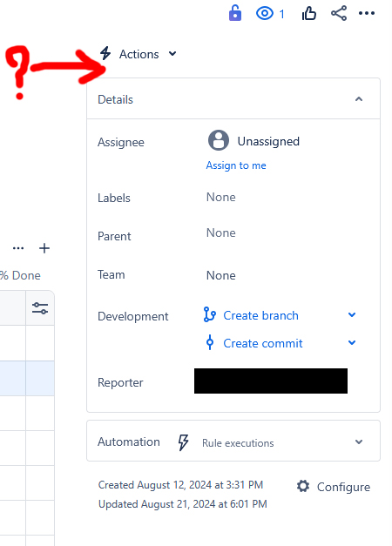Viewport: 392px width, 546px height.
Task: Toggle the watch issue eye icon
Action: point(265,14)
